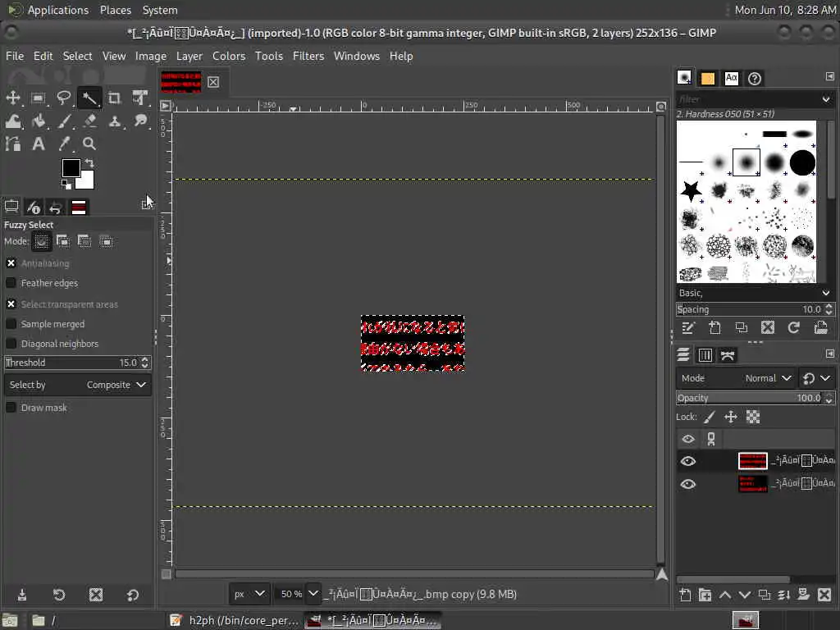Switch to the Channels tab

pyautogui.click(x=705, y=355)
